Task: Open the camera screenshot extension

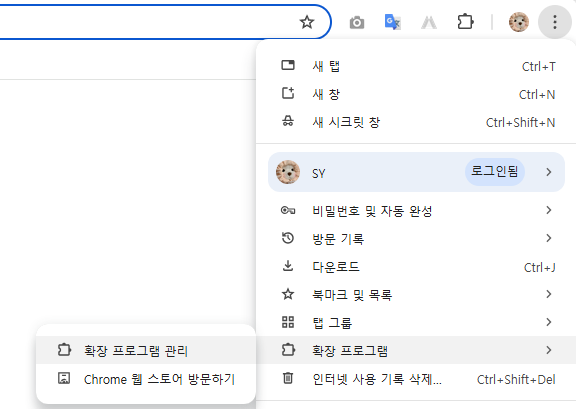Action: point(357,22)
